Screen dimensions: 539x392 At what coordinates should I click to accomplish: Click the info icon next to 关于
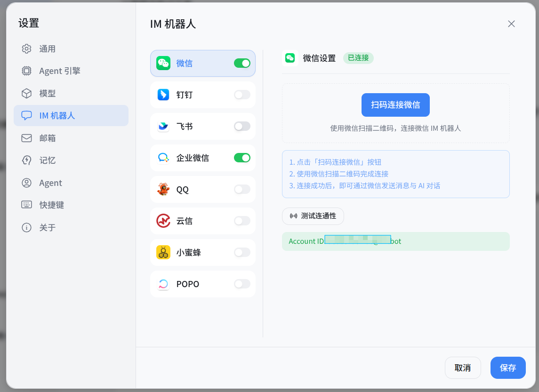26,227
